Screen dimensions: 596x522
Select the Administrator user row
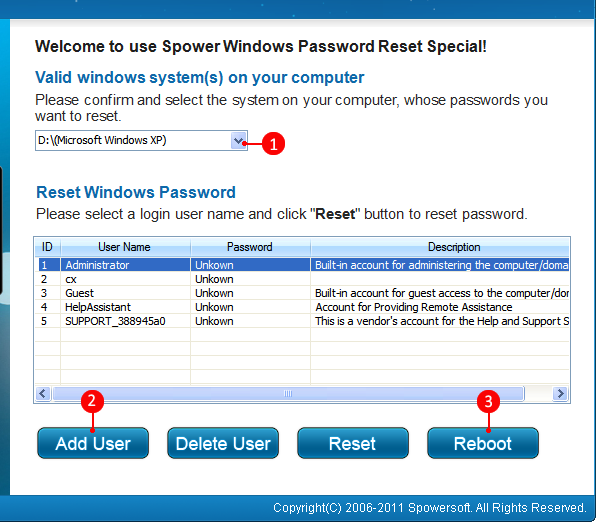pyautogui.click(x=303, y=265)
